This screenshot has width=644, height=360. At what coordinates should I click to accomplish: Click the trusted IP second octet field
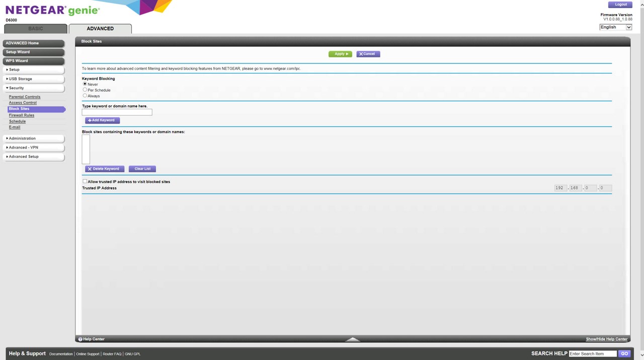(576, 188)
